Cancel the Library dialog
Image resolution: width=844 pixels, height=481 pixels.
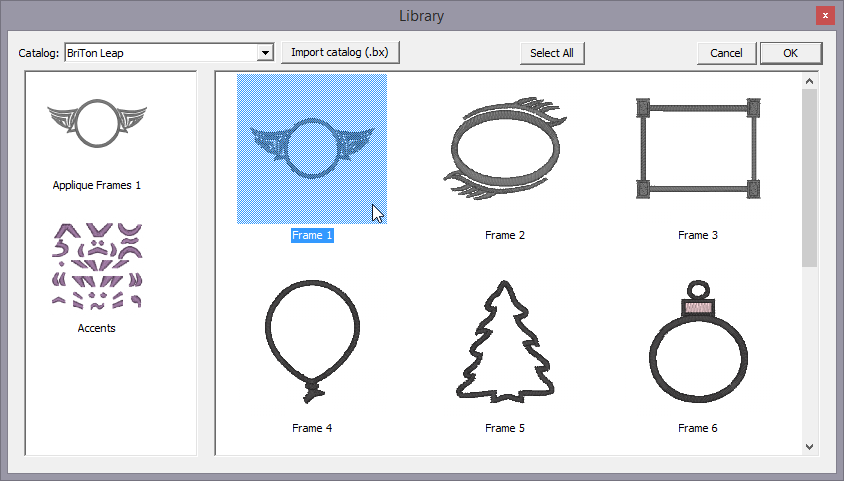click(x=726, y=53)
